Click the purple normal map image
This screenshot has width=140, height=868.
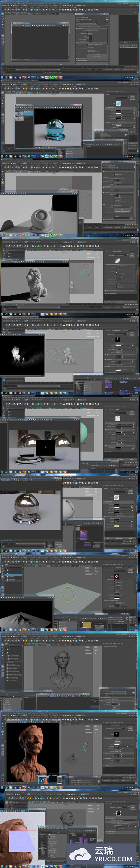[23, 841]
